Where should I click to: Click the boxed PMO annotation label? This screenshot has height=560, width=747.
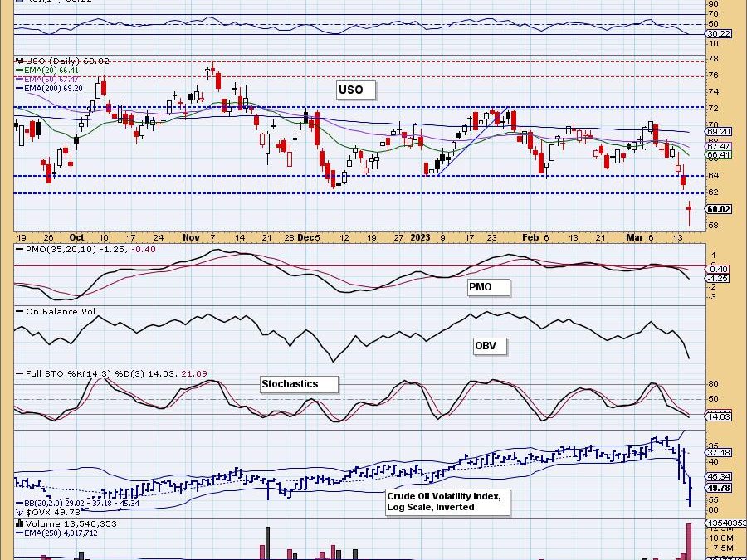tap(488, 287)
